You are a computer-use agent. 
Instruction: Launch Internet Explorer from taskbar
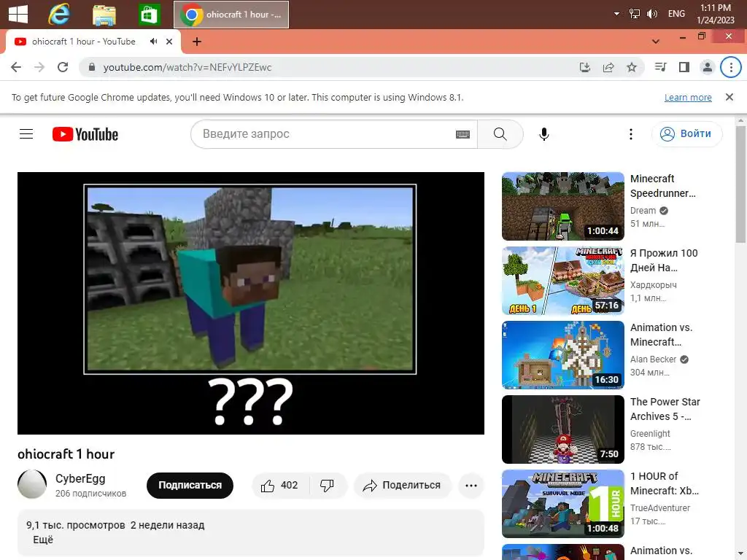(x=60, y=14)
